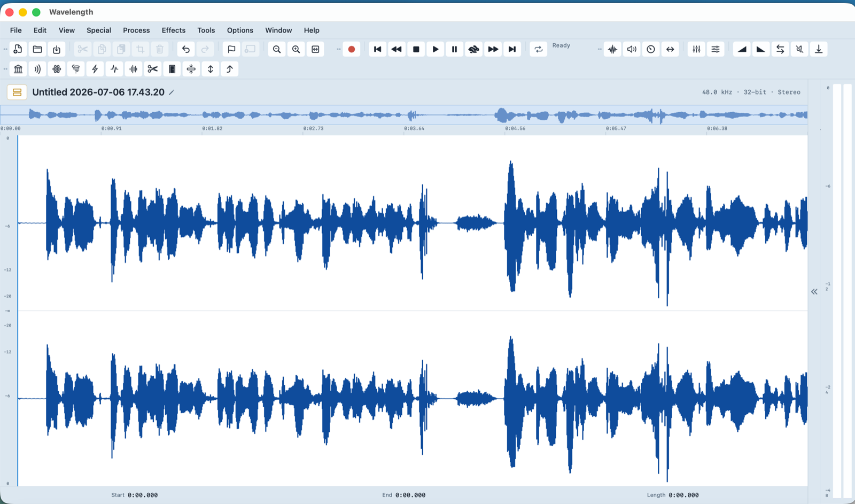Click the End time field 0:00.000
The image size is (855, 504).
pos(410,495)
